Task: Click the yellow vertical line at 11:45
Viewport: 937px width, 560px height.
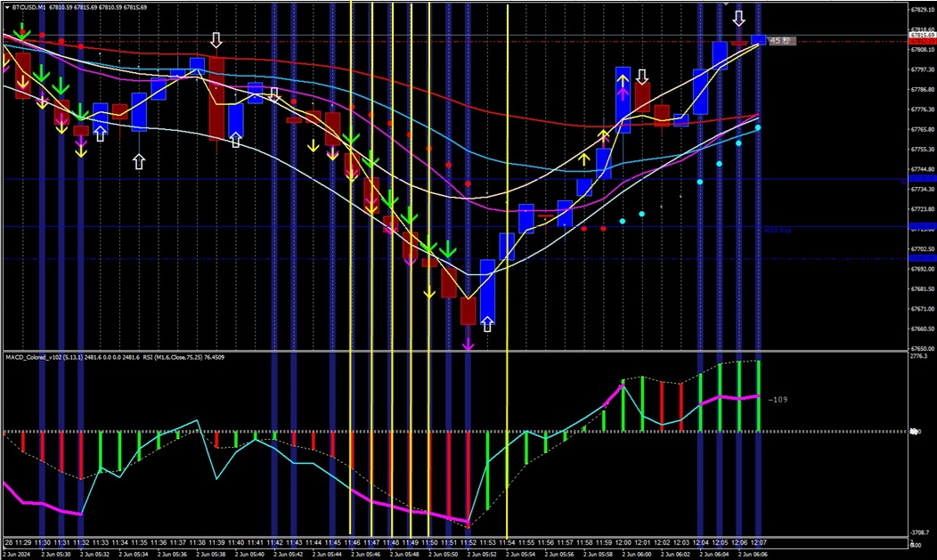Action: coord(352,267)
